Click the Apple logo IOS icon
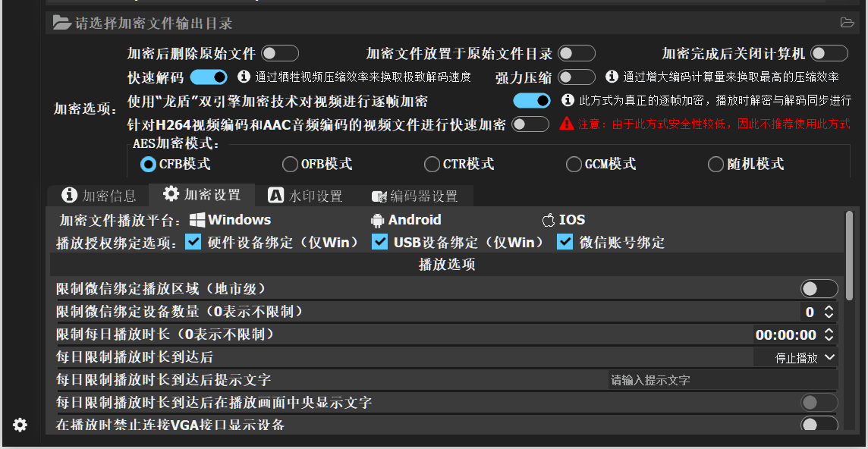Image resolution: width=868 pixels, height=449 pixels. (548, 221)
